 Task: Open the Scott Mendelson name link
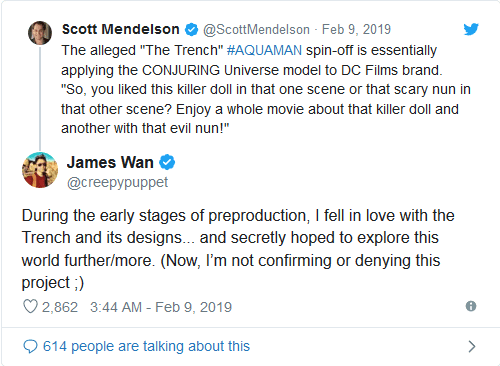click(x=121, y=29)
